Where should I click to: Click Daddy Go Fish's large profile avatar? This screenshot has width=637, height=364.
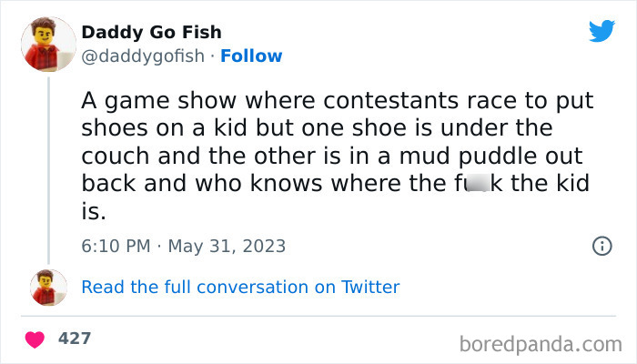tap(48, 44)
